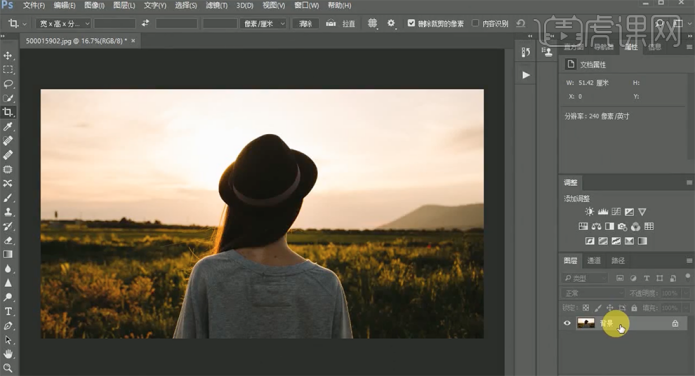Select the Lasso tool
Viewport: 695px width, 376px height.
(8, 84)
